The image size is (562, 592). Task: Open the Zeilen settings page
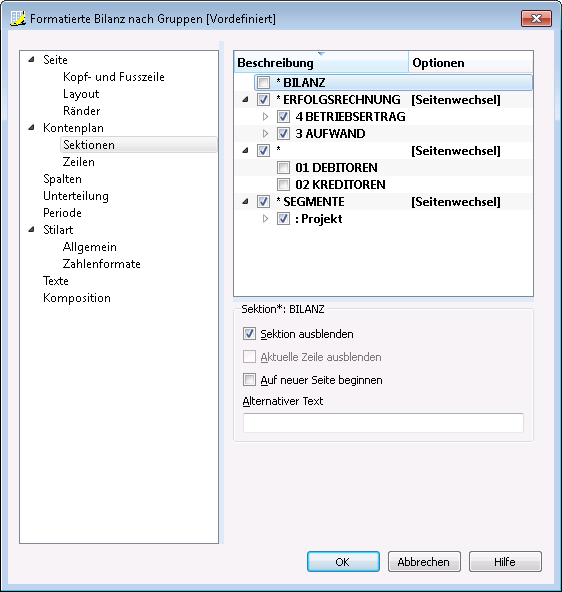(79, 162)
